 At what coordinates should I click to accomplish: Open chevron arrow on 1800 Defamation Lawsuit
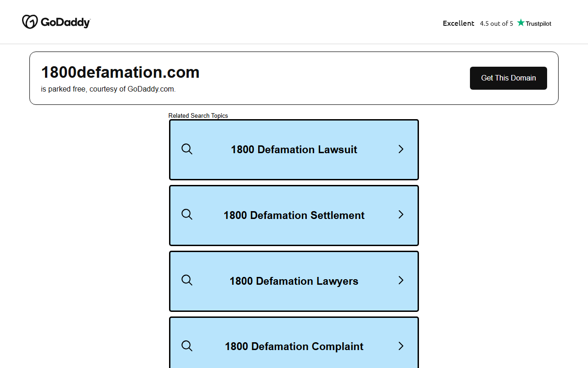pos(401,149)
